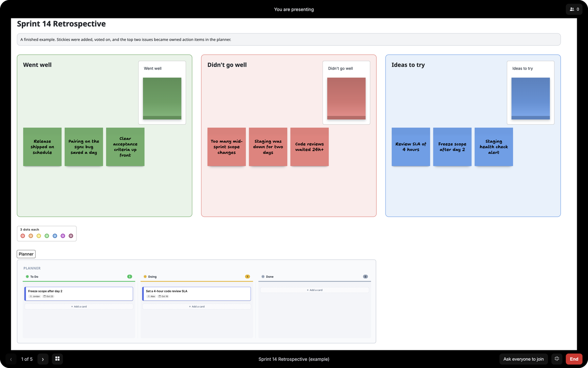The width and height of the screenshot is (588, 368).
Task: Select the 'Staging health check alert' sticky
Action: (494, 147)
